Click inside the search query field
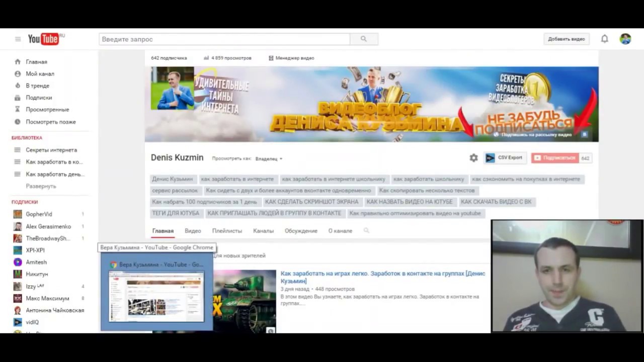 [224, 39]
